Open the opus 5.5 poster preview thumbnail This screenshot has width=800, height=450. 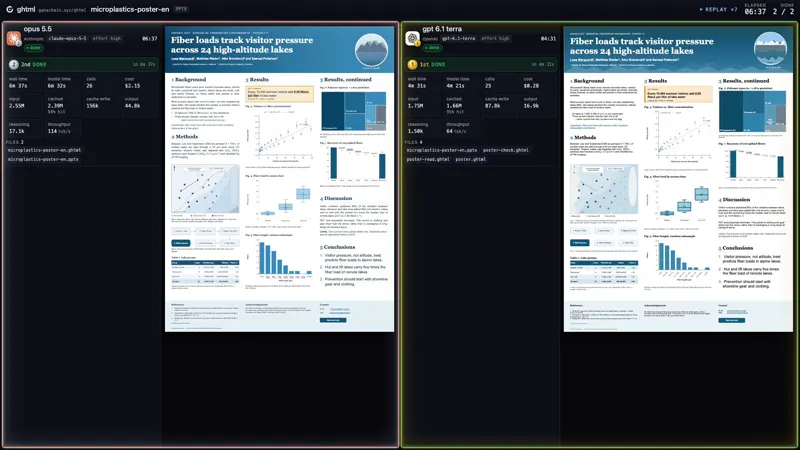point(280,179)
